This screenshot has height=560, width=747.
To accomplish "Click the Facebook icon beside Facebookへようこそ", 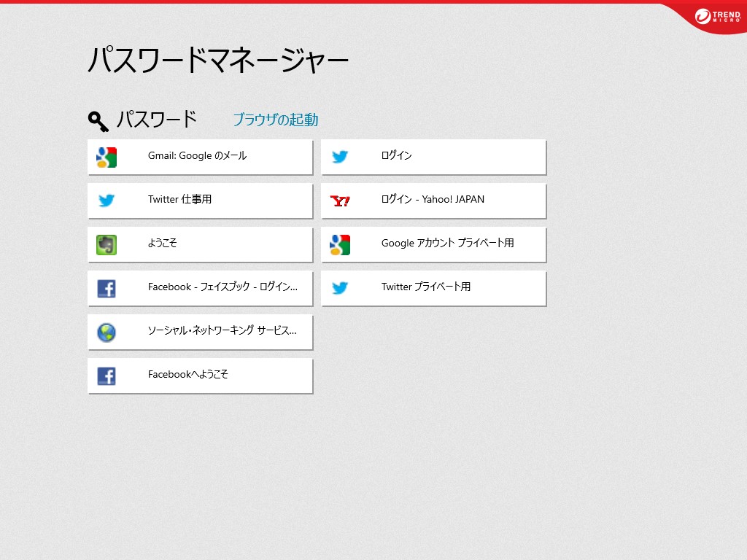I will (107, 376).
